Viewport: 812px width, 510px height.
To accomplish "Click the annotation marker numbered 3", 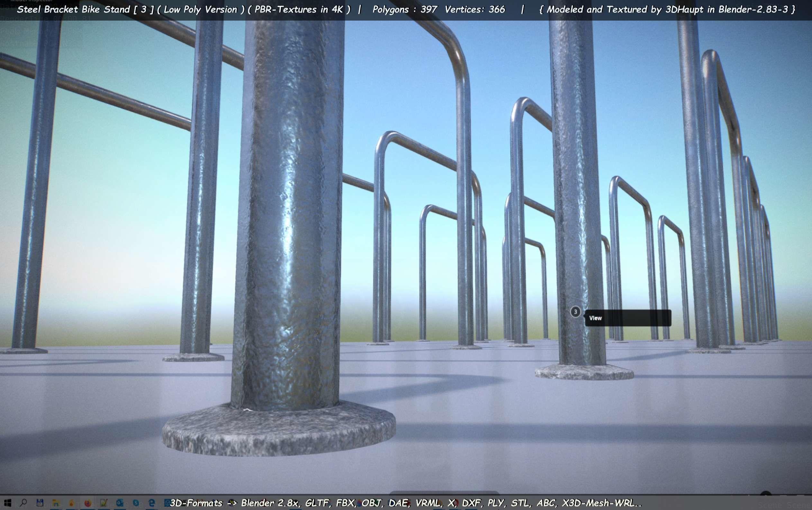I will click(x=575, y=312).
